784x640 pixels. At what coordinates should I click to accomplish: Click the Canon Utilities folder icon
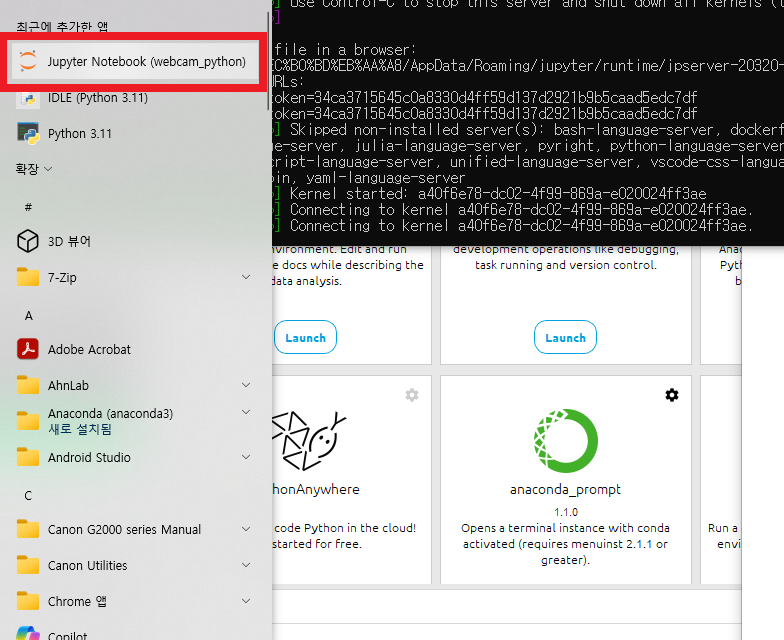point(28,566)
